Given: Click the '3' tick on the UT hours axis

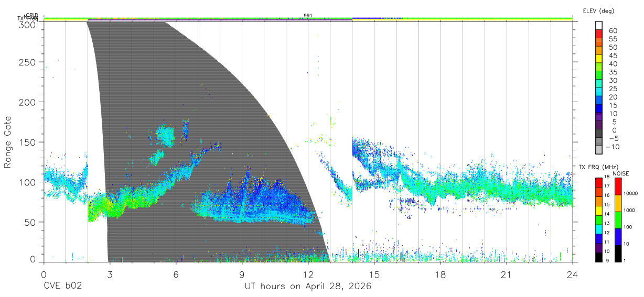Looking at the screenshot, I should [x=110, y=274].
